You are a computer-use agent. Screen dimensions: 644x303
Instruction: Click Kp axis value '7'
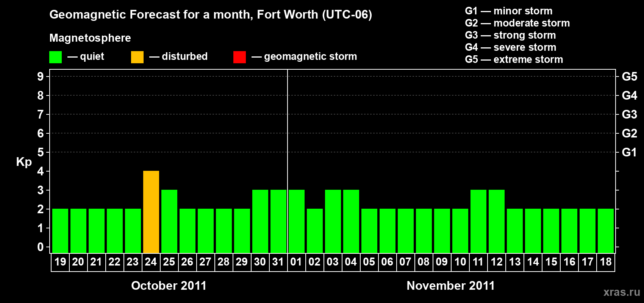(x=41, y=114)
